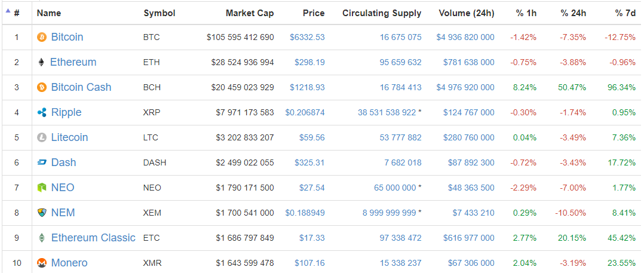Click the Bitcoin Cash logo icon

[x=42, y=87]
